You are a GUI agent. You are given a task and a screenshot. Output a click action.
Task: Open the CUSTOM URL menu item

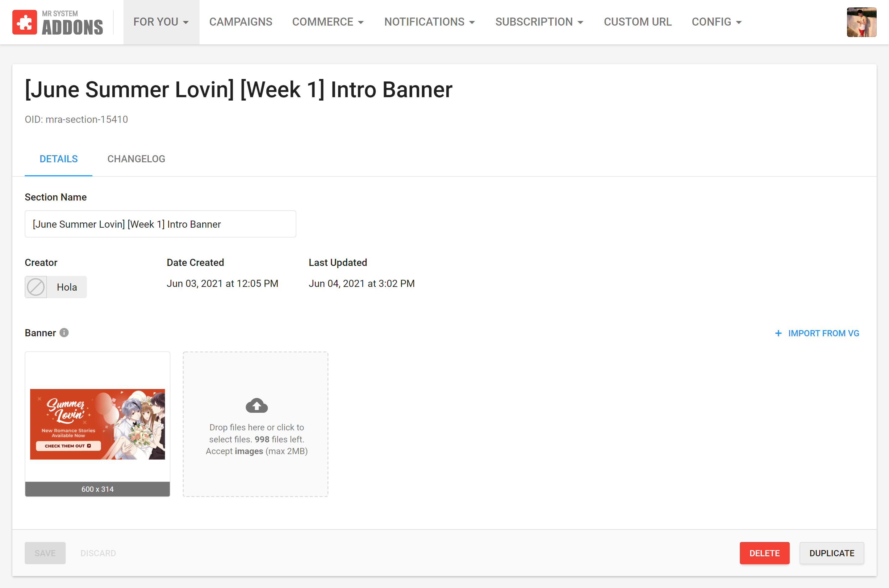point(638,22)
